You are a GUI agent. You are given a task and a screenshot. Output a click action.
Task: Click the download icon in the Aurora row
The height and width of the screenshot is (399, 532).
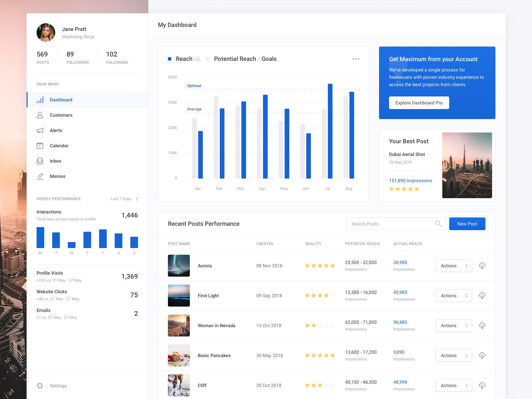click(x=482, y=266)
